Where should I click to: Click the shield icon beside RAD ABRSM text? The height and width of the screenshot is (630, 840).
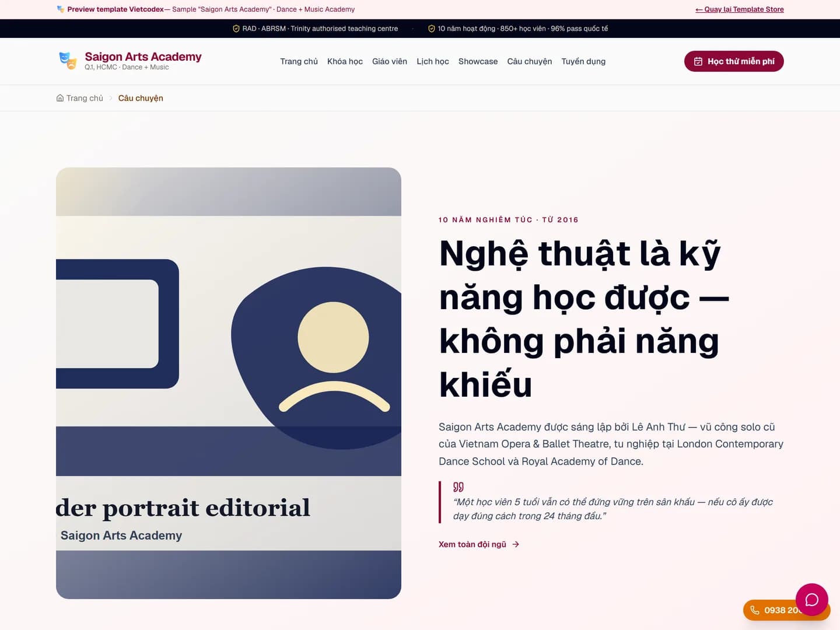coord(236,29)
